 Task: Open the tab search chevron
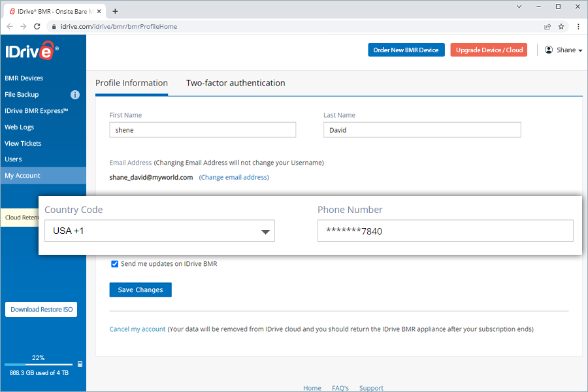[x=519, y=7]
